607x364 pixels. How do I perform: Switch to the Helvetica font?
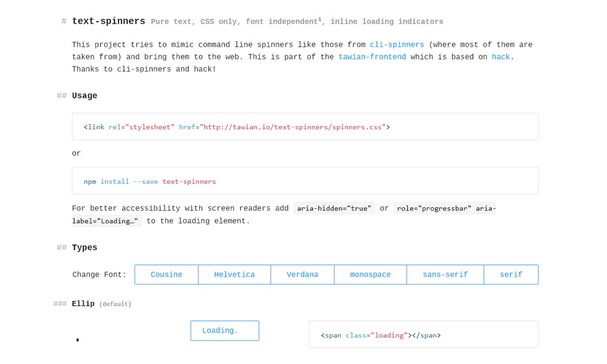[x=234, y=274]
